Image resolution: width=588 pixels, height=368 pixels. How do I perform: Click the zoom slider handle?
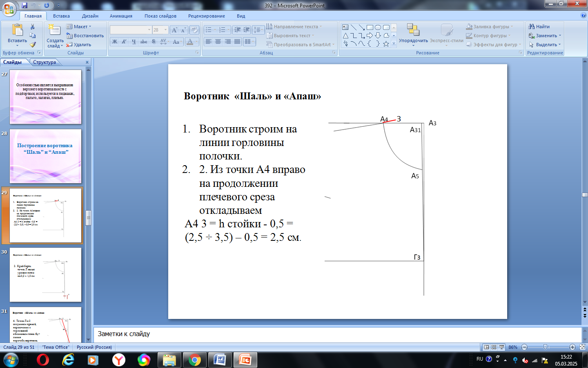point(546,347)
